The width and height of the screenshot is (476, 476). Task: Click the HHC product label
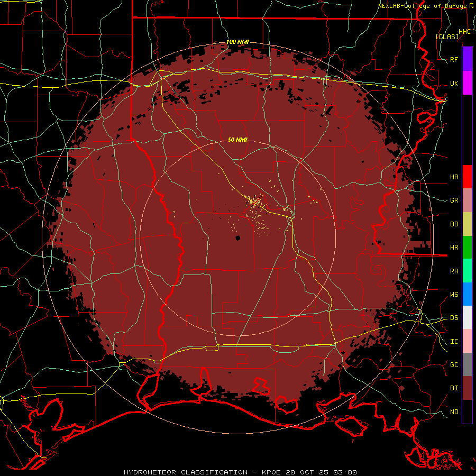(x=464, y=32)
